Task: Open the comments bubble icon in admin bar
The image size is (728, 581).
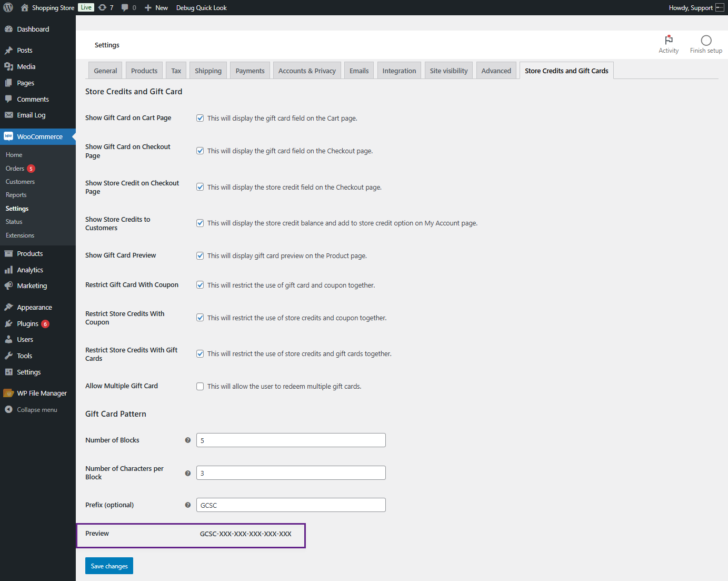Action: [125, 7]
